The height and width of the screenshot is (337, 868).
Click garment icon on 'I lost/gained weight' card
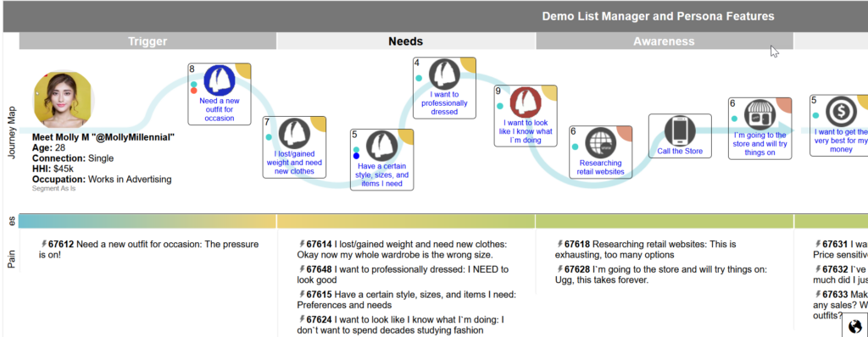coord(294,135)
